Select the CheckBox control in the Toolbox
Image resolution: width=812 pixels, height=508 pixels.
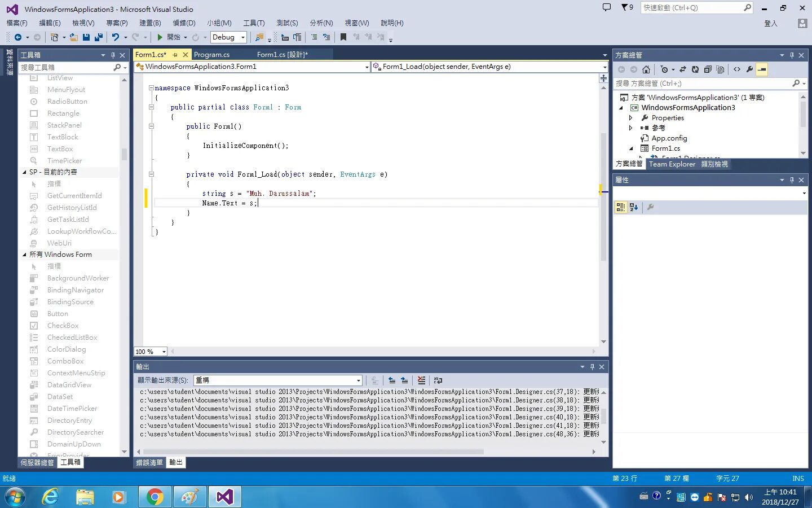(63, 326)
